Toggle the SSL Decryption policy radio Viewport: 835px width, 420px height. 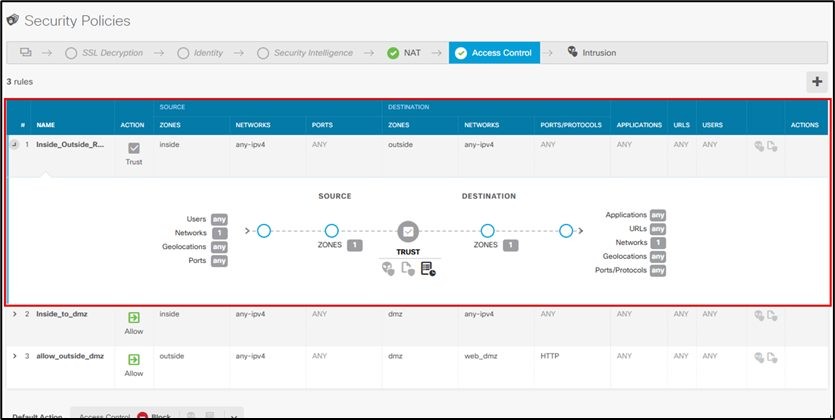71,53
